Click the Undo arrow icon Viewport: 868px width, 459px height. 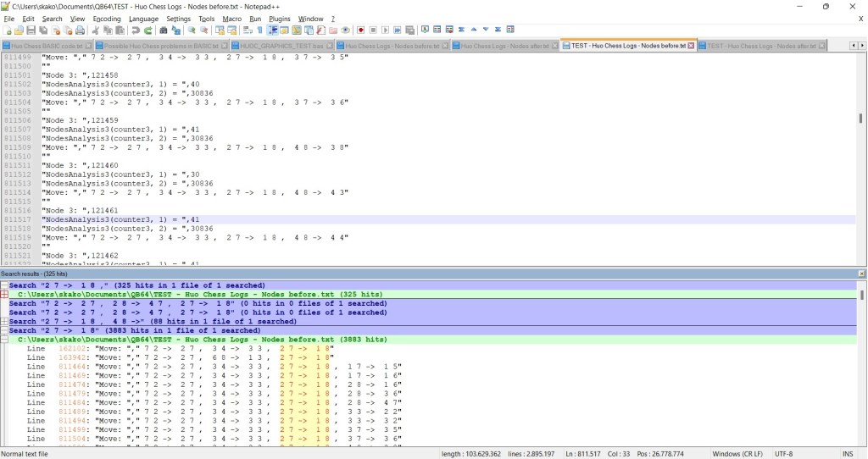(x=136, y=30)
